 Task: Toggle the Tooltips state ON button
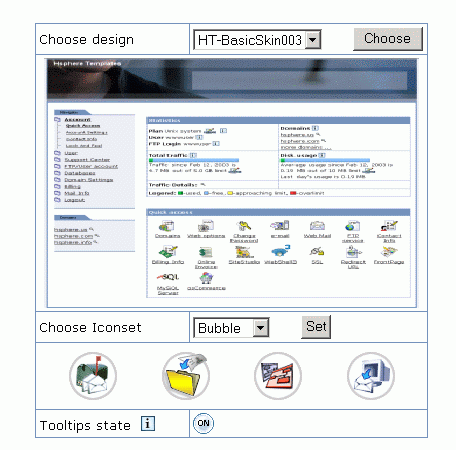[203, 423]
